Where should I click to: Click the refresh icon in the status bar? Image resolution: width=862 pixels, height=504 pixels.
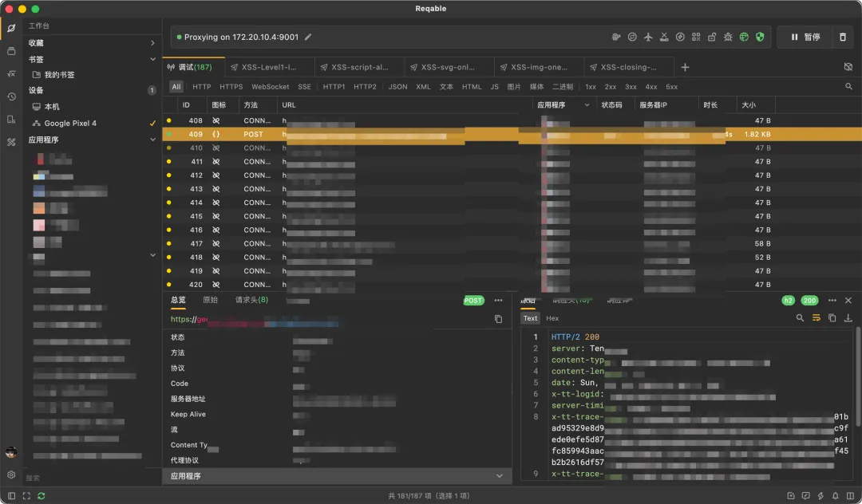coord(42,496)
